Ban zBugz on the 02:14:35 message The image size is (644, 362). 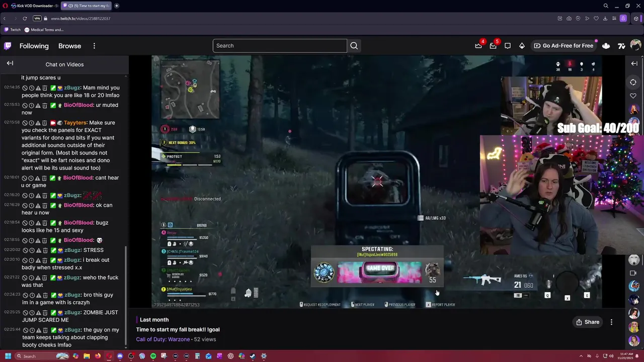(x=25, y=88)
